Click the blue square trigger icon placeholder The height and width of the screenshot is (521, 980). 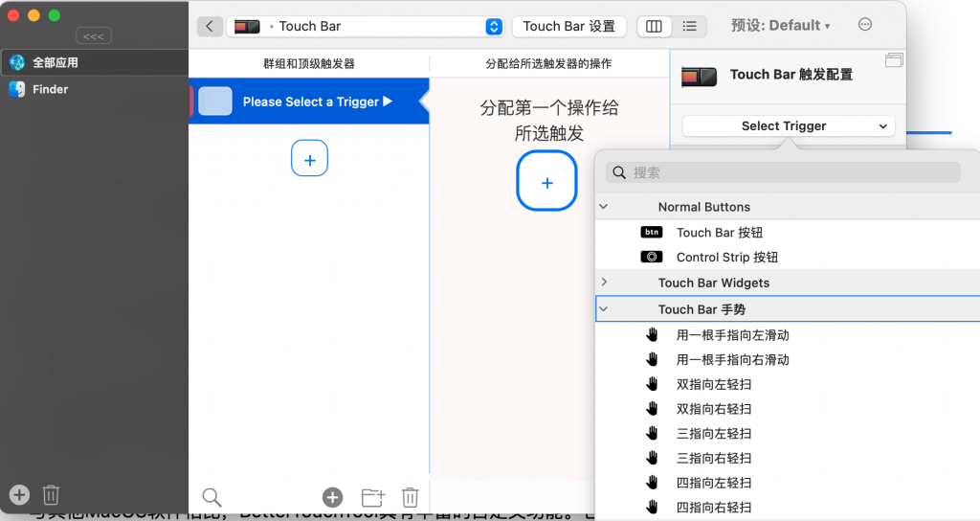click(x=215, y=102)
